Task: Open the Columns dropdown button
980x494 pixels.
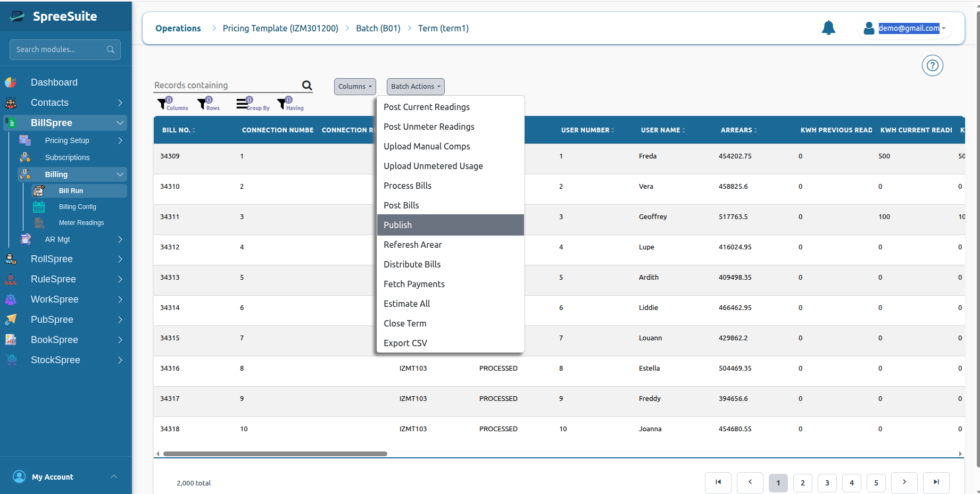Action: [x=355, y=87]
